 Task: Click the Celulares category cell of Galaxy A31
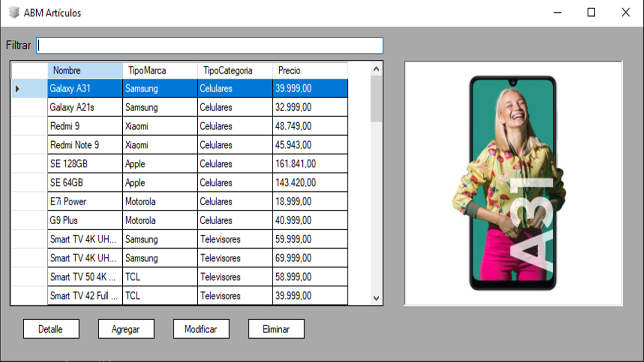(x=235, y=88)
